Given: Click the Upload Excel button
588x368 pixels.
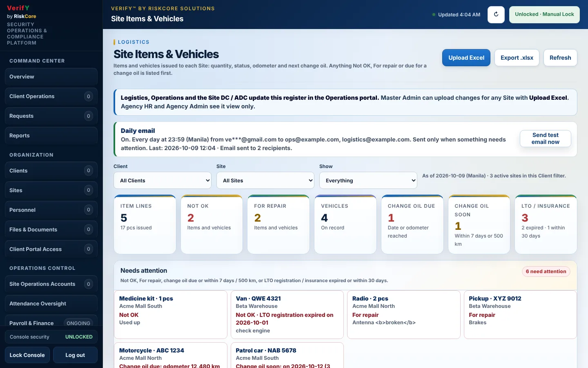Looking at the screenshot, I should coord(466,58).
